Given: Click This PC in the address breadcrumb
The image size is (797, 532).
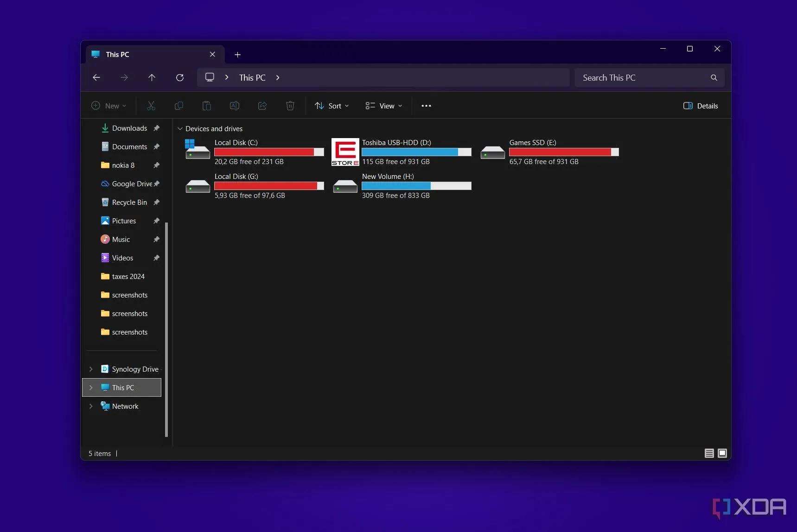Looking at the screenshot, I should tap(252, 77).
